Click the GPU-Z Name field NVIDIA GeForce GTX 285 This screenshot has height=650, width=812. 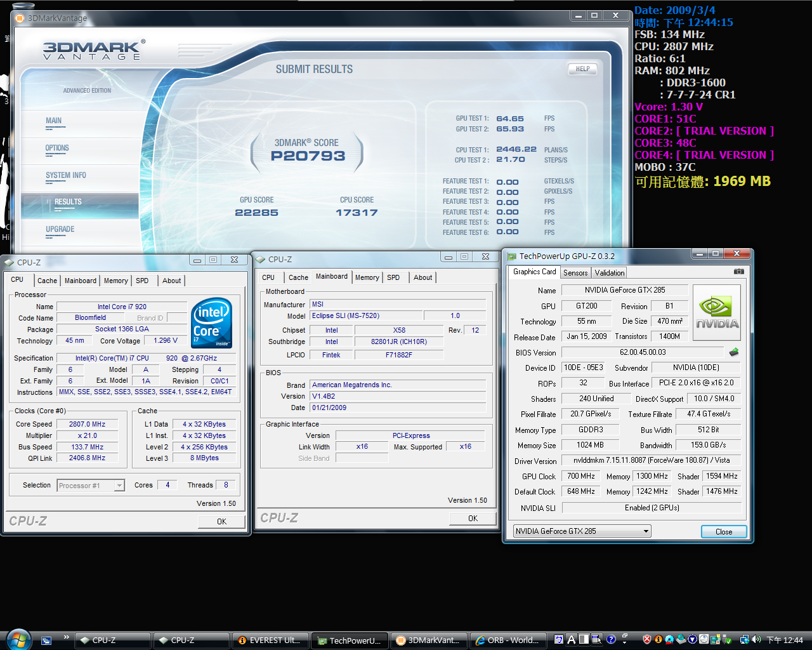coord(625,290)
